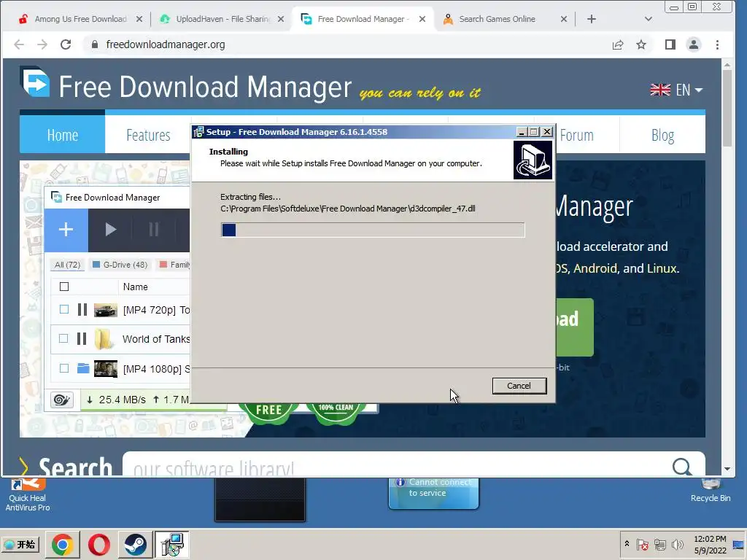Open Opera browser from the taskbar

pyautogui.click(x=99, y=544)
